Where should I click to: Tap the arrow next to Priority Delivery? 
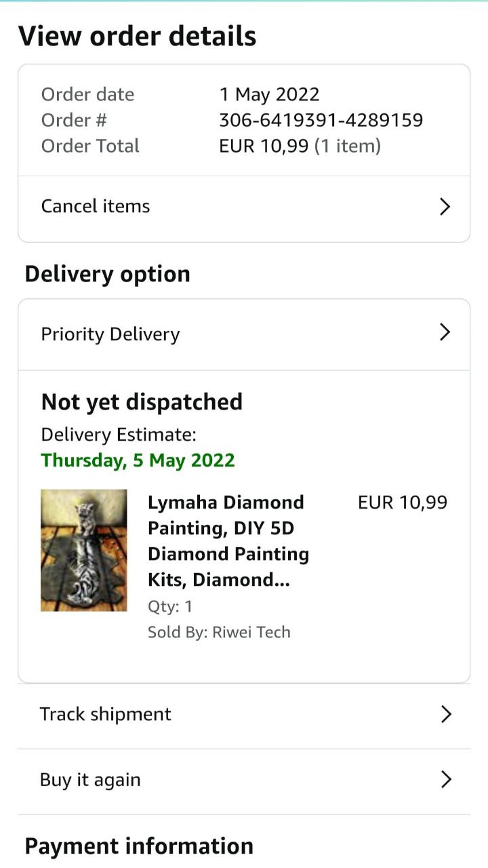click(x=445, y=332)
